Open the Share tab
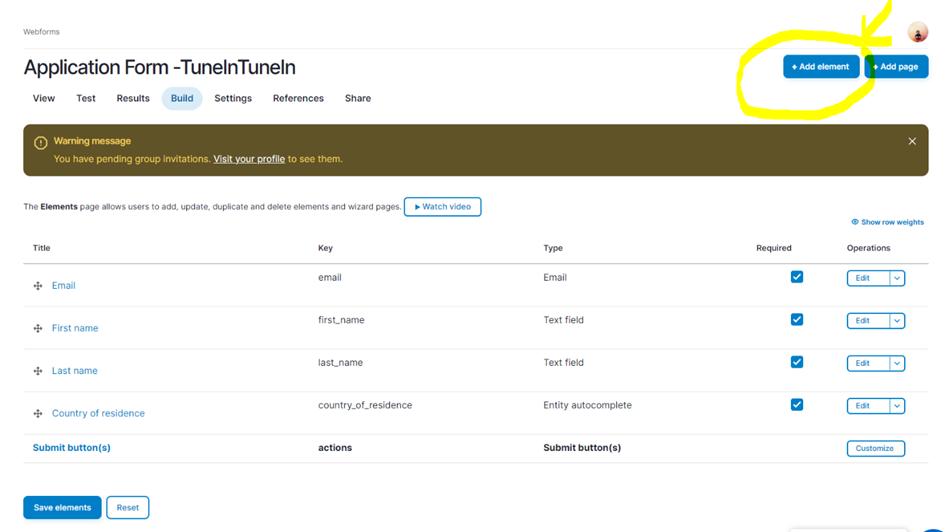This screenshot has height=532, width=945. tap(358, 98)
